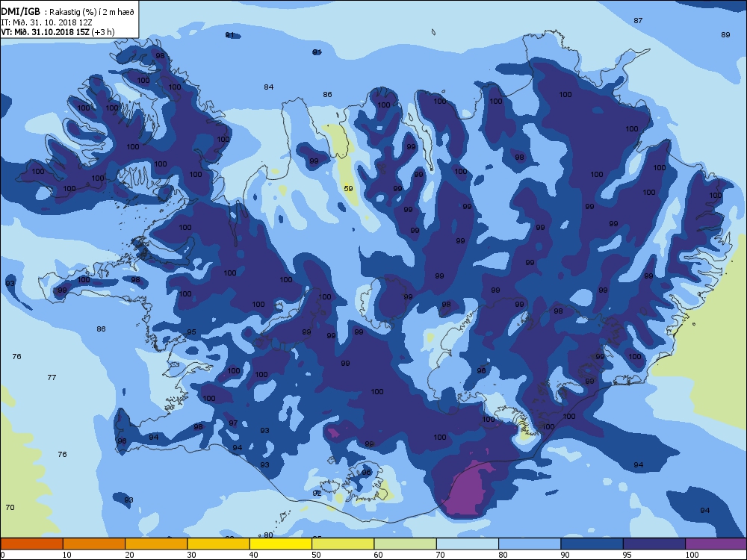The image size is (747, 560).
Task: Click the 'VT: Mið. 31.10.2018 15Z (+3 h)' line
Action: pyautogui.click(x=58, y=32)
